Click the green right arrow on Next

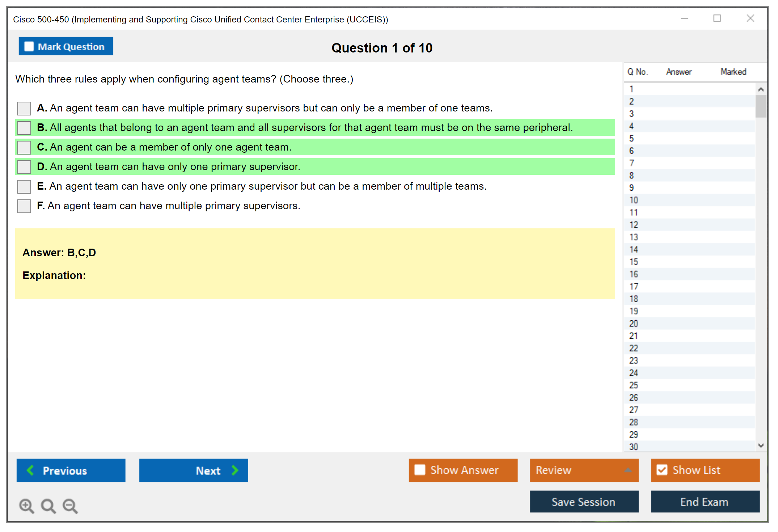pyautogui.click(x=235, y=470)
